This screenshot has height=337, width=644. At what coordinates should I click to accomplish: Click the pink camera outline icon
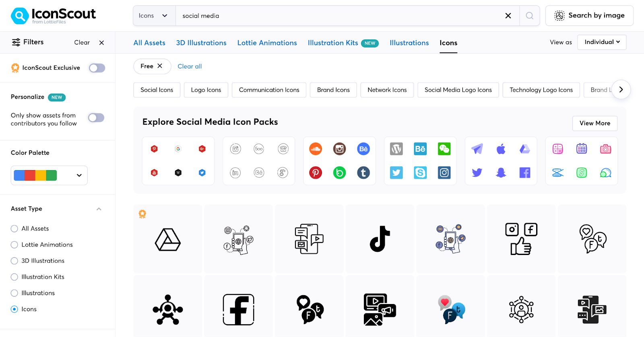click(605, 149)
